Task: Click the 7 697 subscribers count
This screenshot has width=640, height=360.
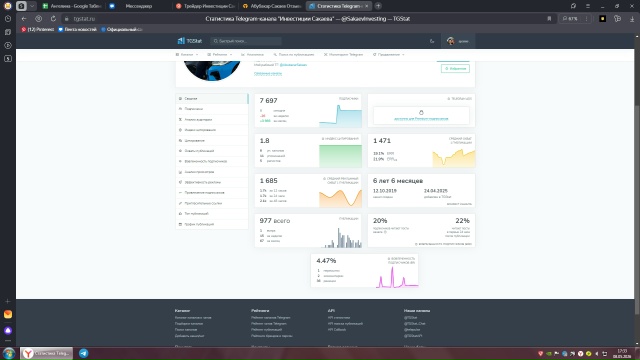Action: (268, 100)
